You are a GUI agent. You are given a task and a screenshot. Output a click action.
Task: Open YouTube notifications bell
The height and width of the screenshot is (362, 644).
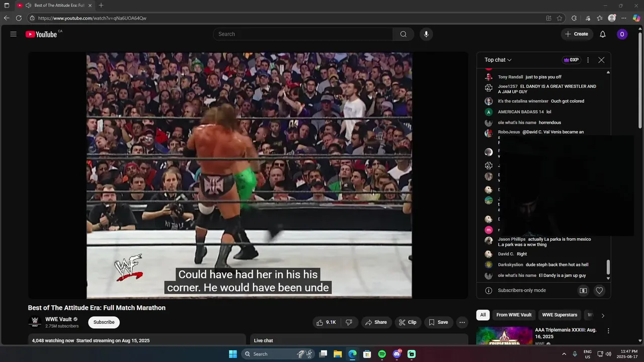(x=603, y=34)
